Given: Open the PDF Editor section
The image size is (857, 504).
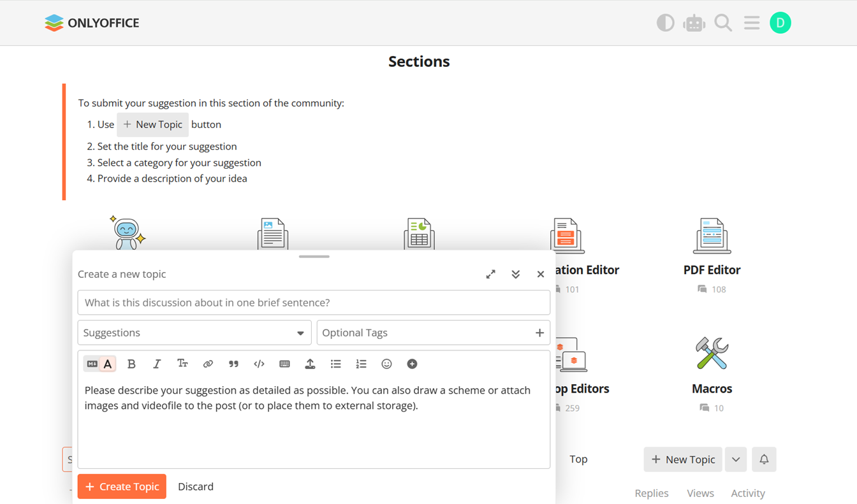Looking at the screenshot, I should click(712, 270).
